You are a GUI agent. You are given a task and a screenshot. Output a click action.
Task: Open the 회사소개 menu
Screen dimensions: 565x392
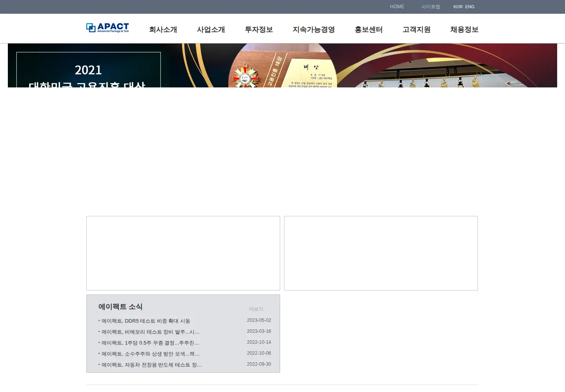[163, 30]
